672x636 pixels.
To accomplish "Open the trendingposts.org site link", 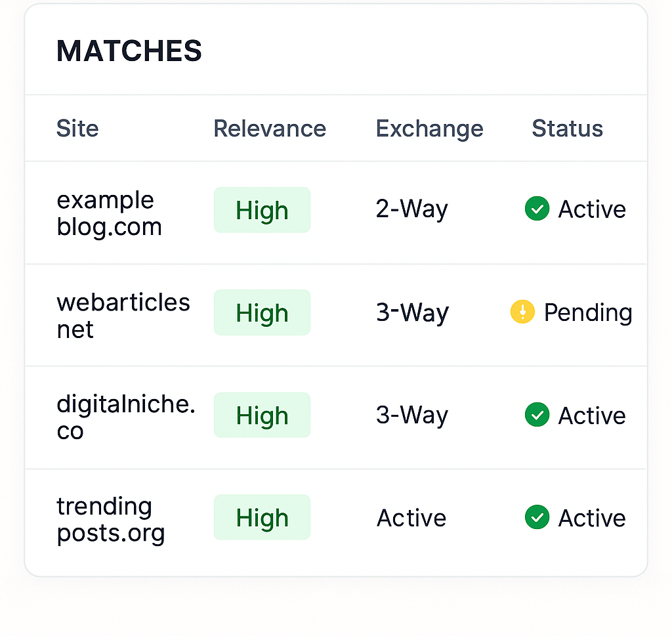I will (x=110, y=520).
